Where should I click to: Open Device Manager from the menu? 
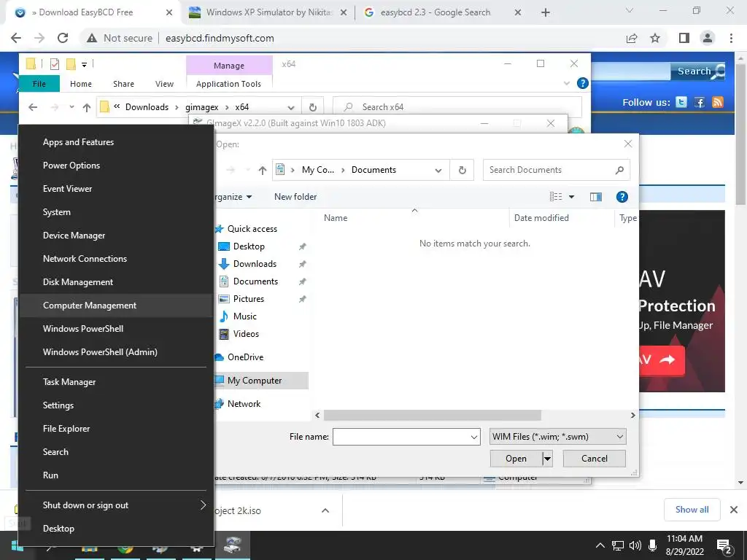point(116,236)
